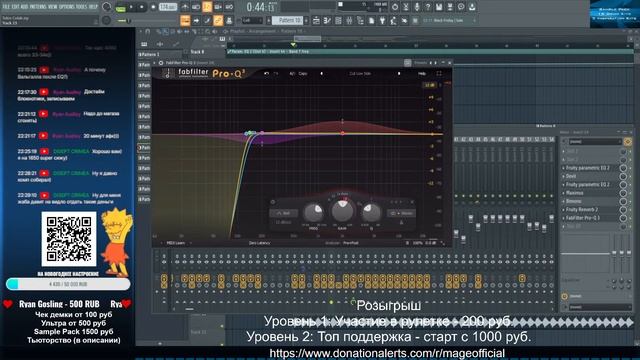Open the mixer view icon
Viewport: 640px width, 360px height.
(x=349, y=20)
